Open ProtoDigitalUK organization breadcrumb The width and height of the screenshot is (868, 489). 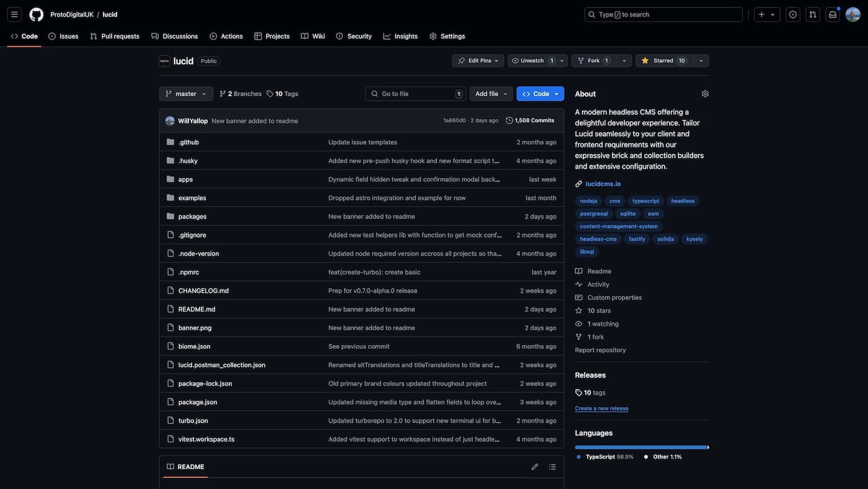[72, 14]
